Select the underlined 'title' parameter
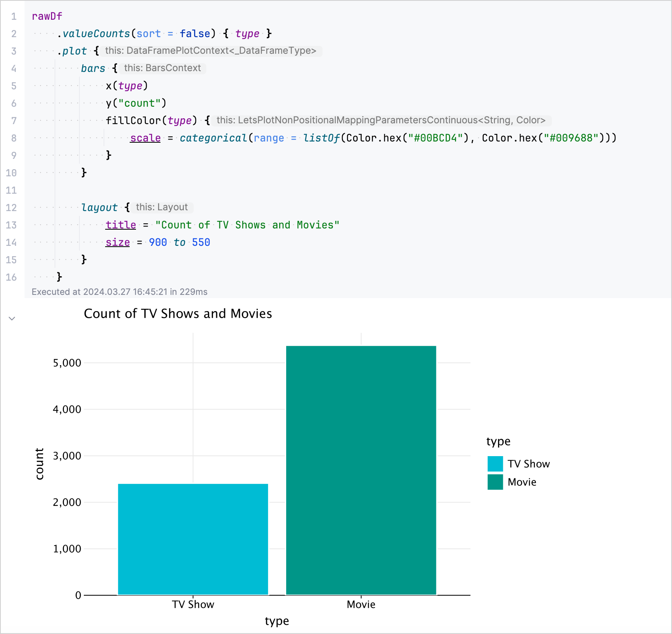This screenshot has width=672, height=634. 121,225
